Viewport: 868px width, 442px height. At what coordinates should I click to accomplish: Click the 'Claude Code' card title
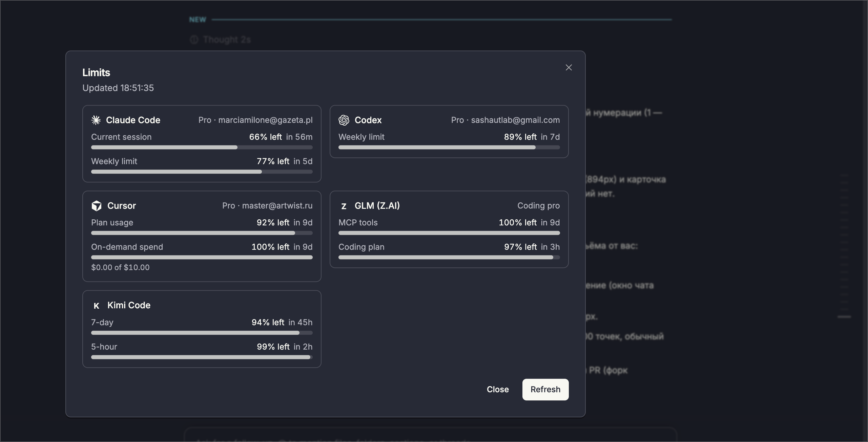coord(133,120)
